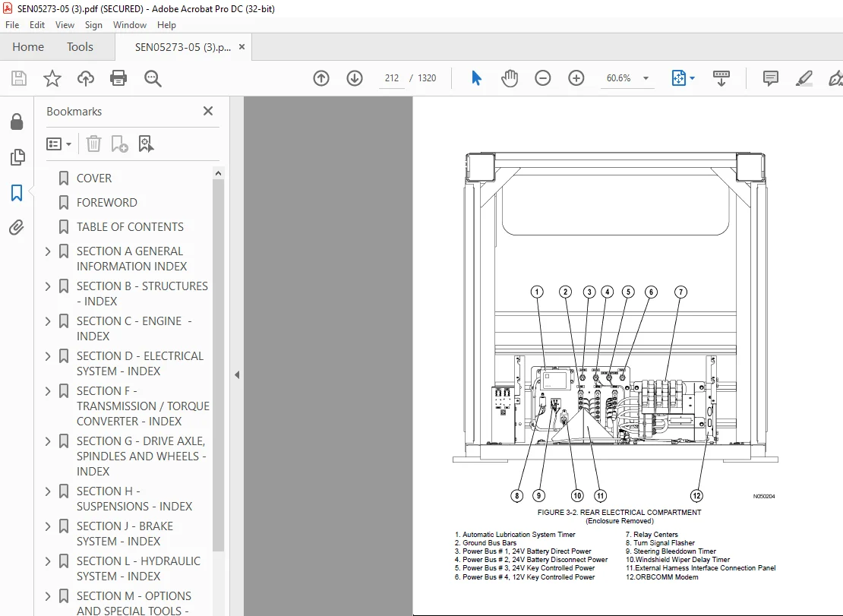Open the View menu

[x=65, y=25]
